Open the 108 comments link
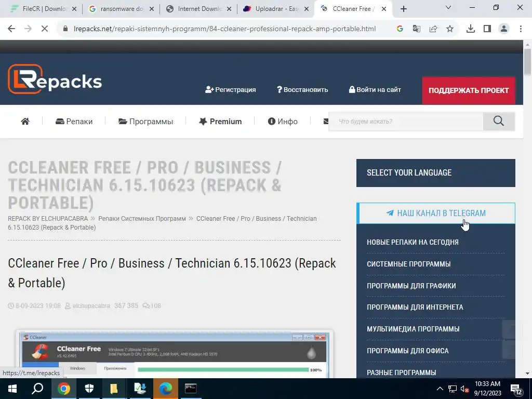 tap(152, 305)
